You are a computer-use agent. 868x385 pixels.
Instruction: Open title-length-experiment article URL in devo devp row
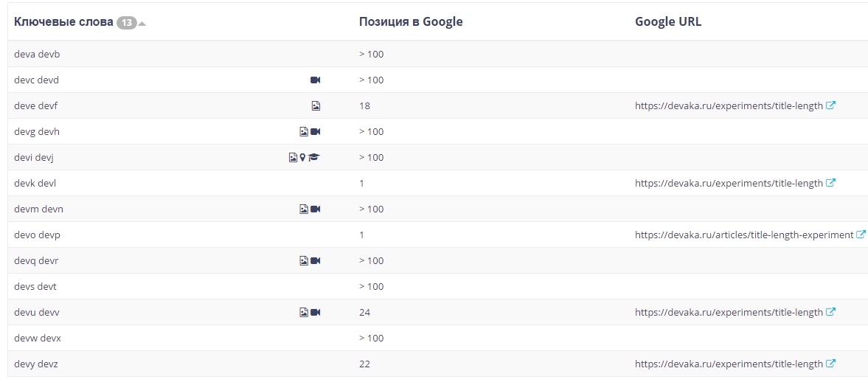tap(743, 235)
